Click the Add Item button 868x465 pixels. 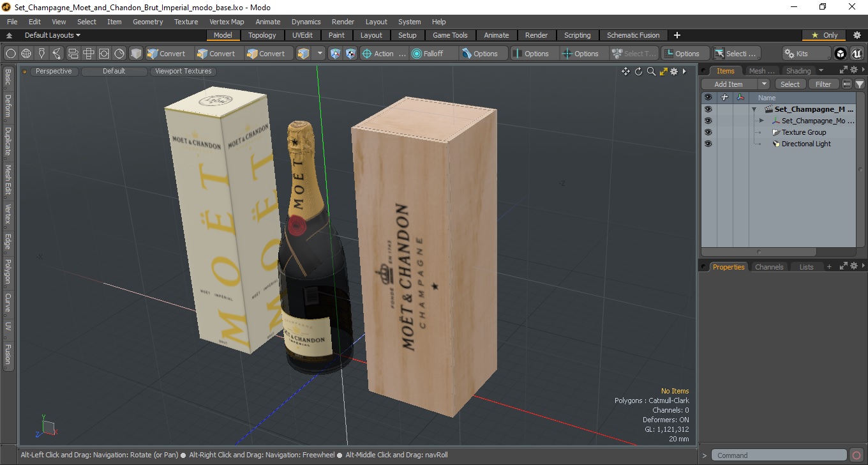728,84
